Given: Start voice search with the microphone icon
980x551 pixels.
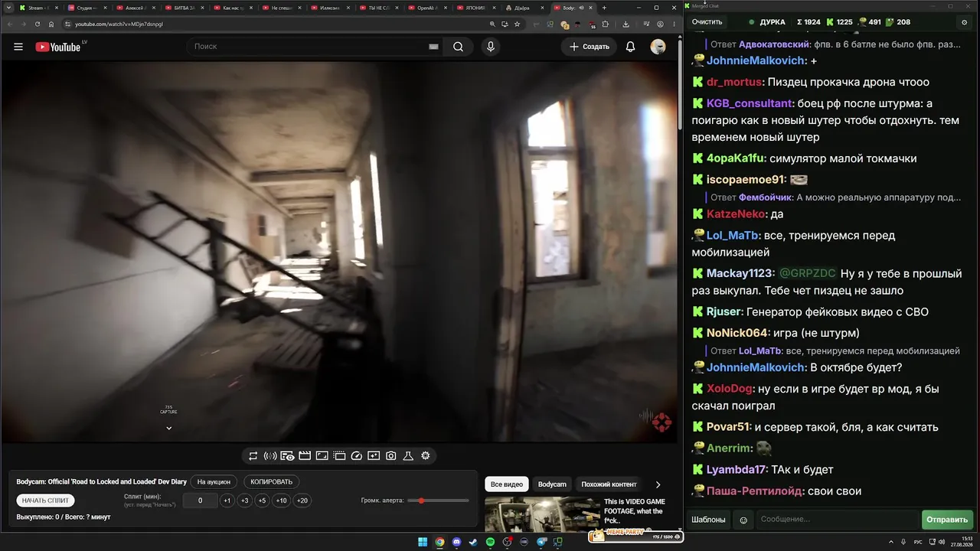Looking at the screenshot, I should click(491, 47).
